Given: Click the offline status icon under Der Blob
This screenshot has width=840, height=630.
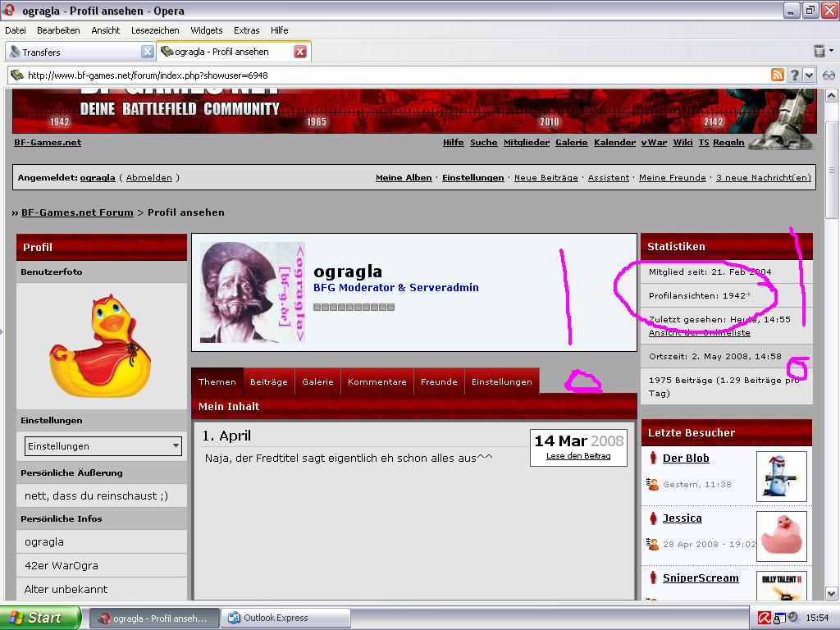Looking at the screenshot, I should 653,484.
